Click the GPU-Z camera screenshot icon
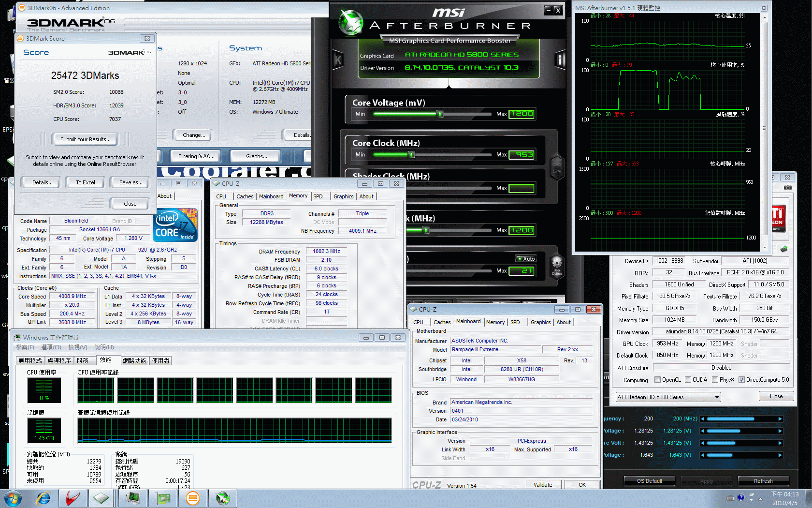This screenshot has width=812, height=508. [x=787, y=187]
